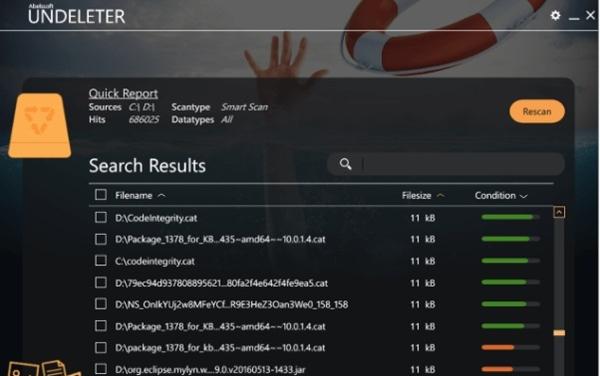This screenshot has height=376, width=600.
Task: Click the Abelsoft Undeleter logo
Action: [x=77, y=14]
